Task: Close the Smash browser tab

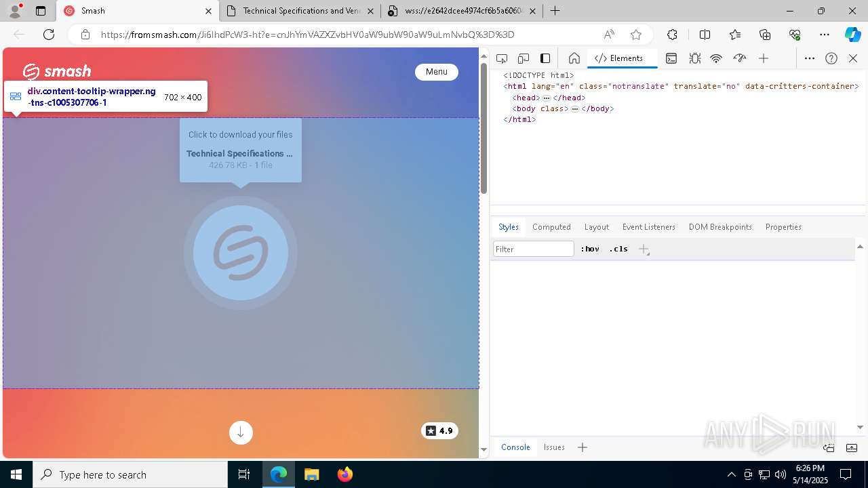Action: pos(208,11)
